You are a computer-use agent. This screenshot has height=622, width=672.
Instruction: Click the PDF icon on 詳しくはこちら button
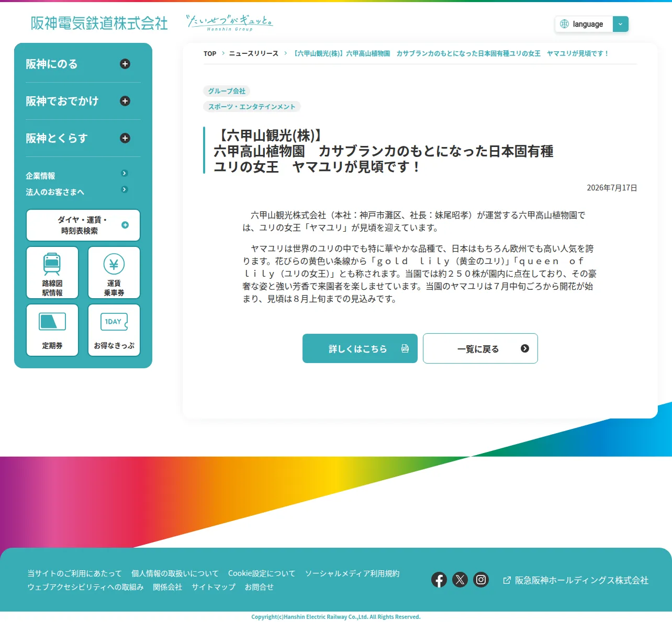[x=405, y=348]
